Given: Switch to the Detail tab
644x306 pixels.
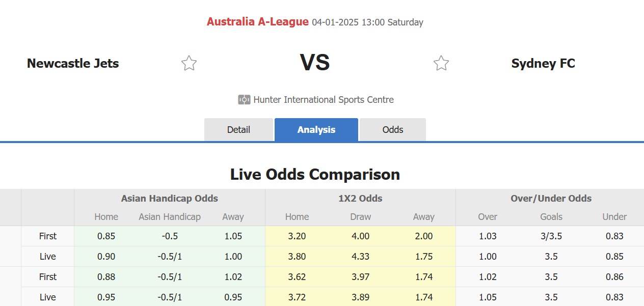Looking at the screenshot, I should point(238,129).
